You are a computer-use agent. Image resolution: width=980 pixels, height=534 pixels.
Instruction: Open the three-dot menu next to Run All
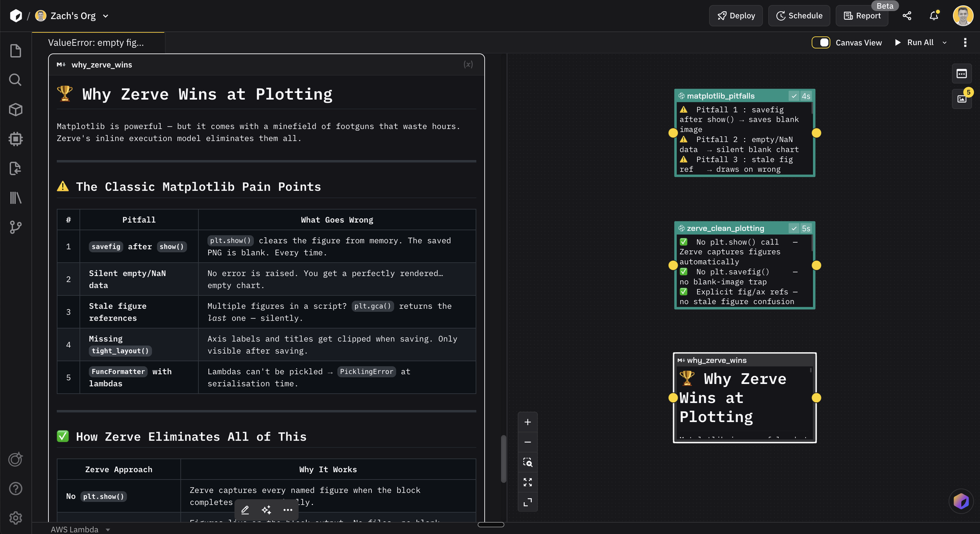[x=965, y=42]
